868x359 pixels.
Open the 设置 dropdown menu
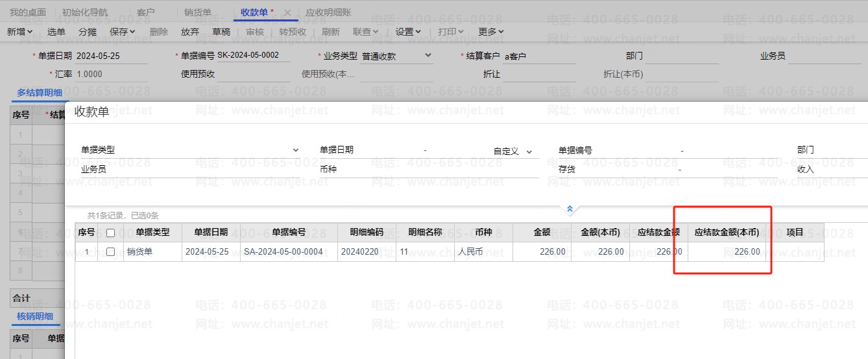click(x=408, y=31)
